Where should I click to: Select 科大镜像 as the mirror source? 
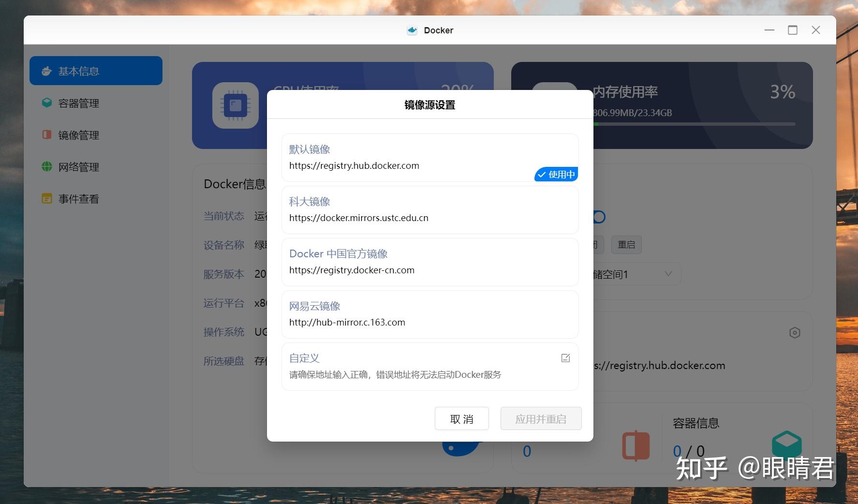tap(429, 209)
